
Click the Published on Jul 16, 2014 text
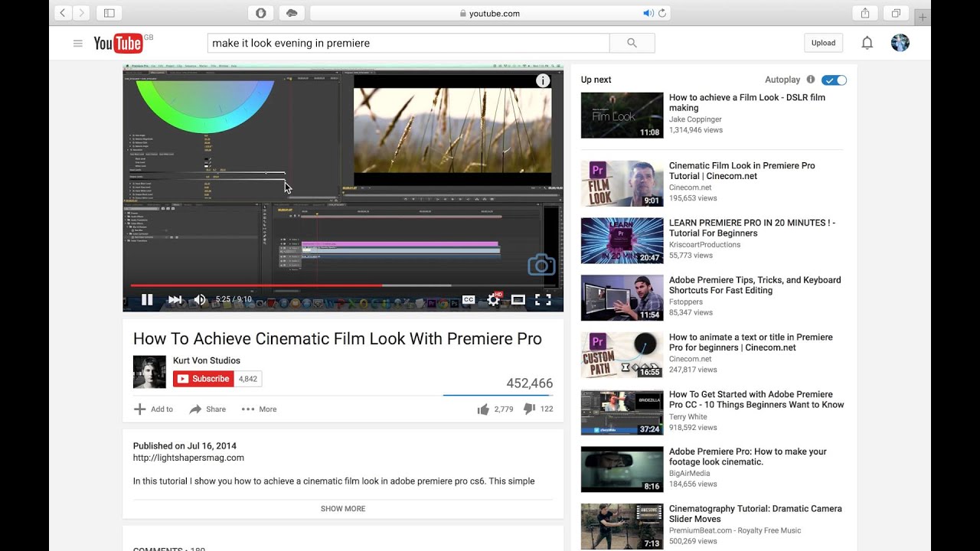[x=185, y=446]
